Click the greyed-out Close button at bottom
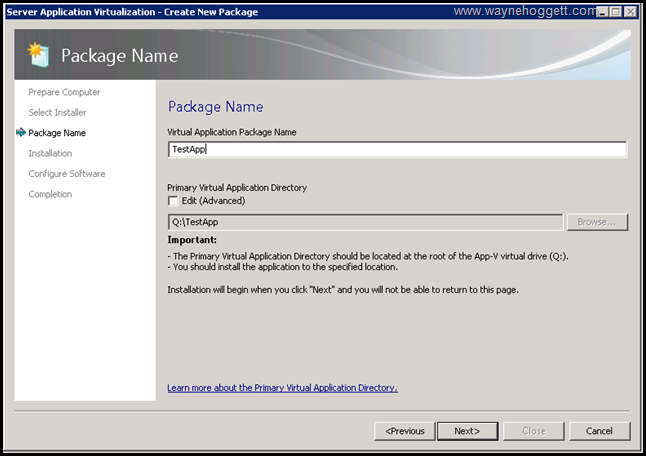 pos(533,431)
